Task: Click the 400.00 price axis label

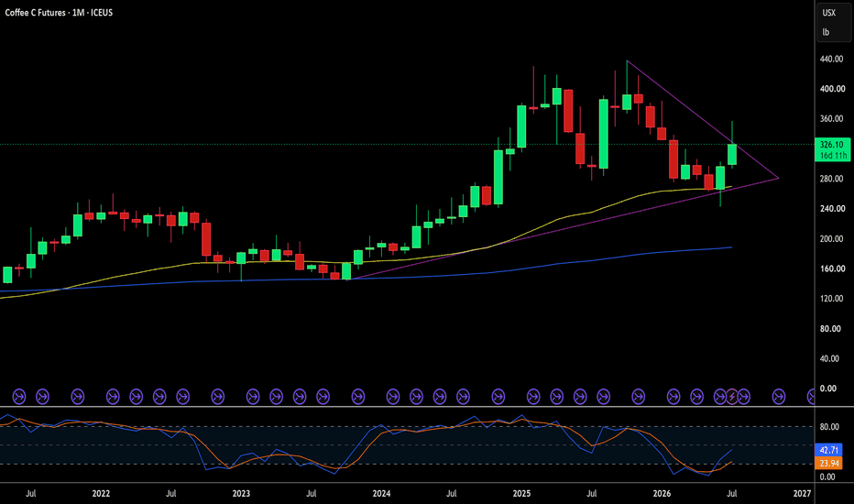Action: pos(832,89)
